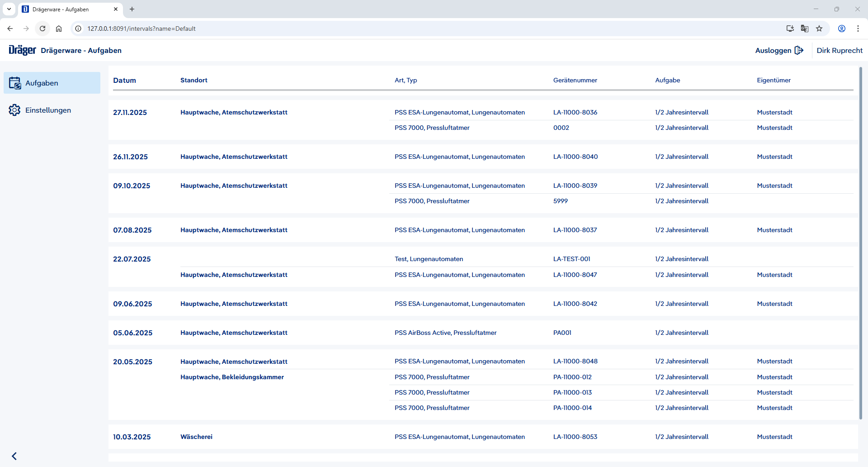868x467 pixels.
Task: Click the date 05.06.2025
Action: point(133,333)
